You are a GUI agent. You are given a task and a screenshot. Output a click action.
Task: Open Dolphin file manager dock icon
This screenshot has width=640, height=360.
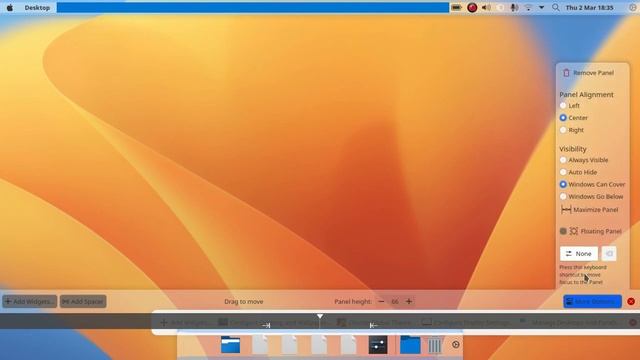point(231,345)
